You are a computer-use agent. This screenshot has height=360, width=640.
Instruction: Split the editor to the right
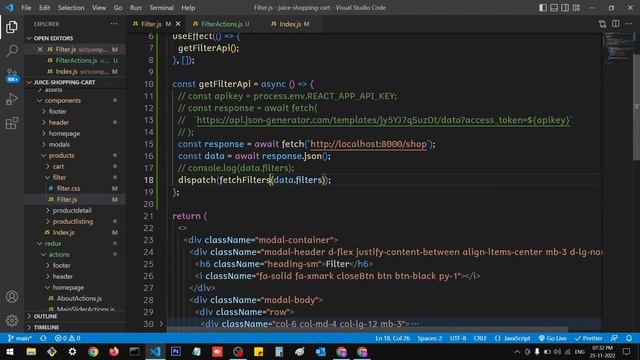[x=616, y=24]
